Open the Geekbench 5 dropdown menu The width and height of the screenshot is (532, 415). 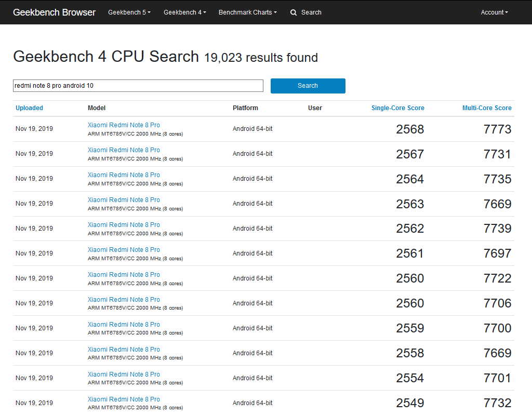click(129, 12)
